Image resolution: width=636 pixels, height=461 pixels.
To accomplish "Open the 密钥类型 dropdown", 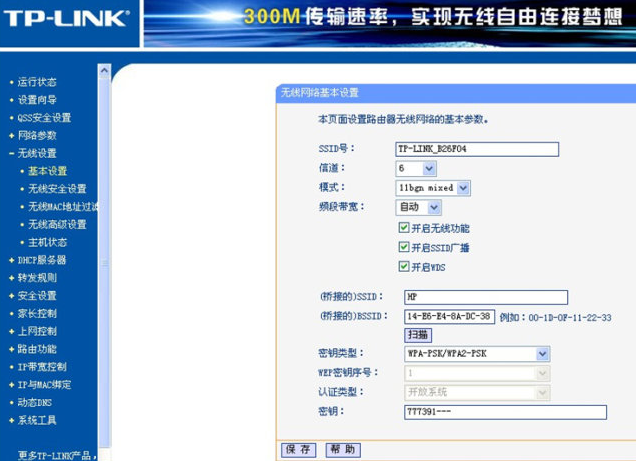I will [x=477, y=354].
